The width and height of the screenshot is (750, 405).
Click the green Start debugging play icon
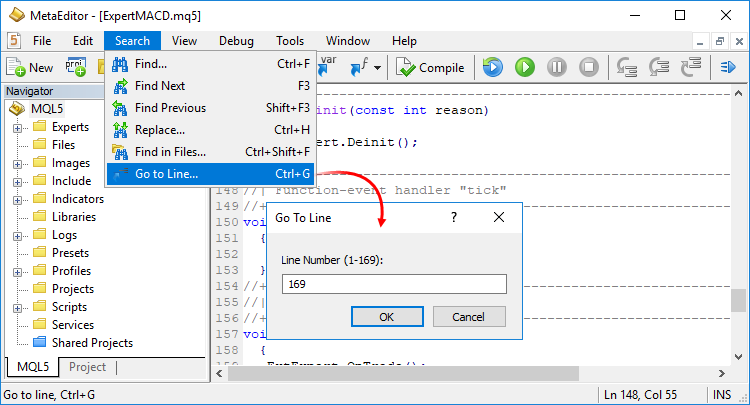[x=525, y=67]
